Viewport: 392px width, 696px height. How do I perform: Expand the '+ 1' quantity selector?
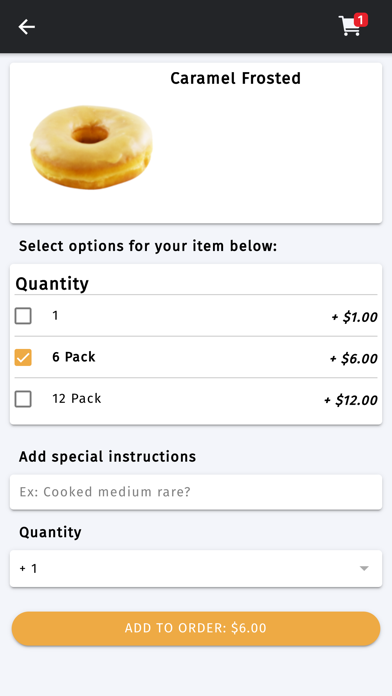(x=196, y=569)
